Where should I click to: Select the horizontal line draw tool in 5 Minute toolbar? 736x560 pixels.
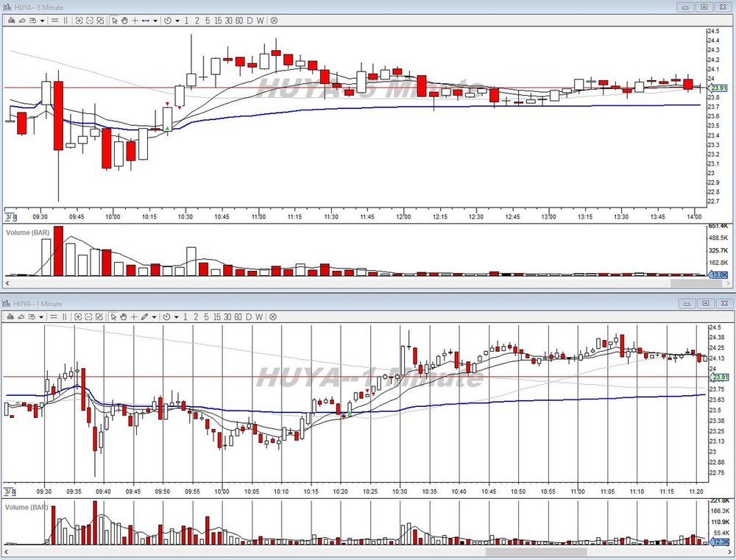[146, 21]
